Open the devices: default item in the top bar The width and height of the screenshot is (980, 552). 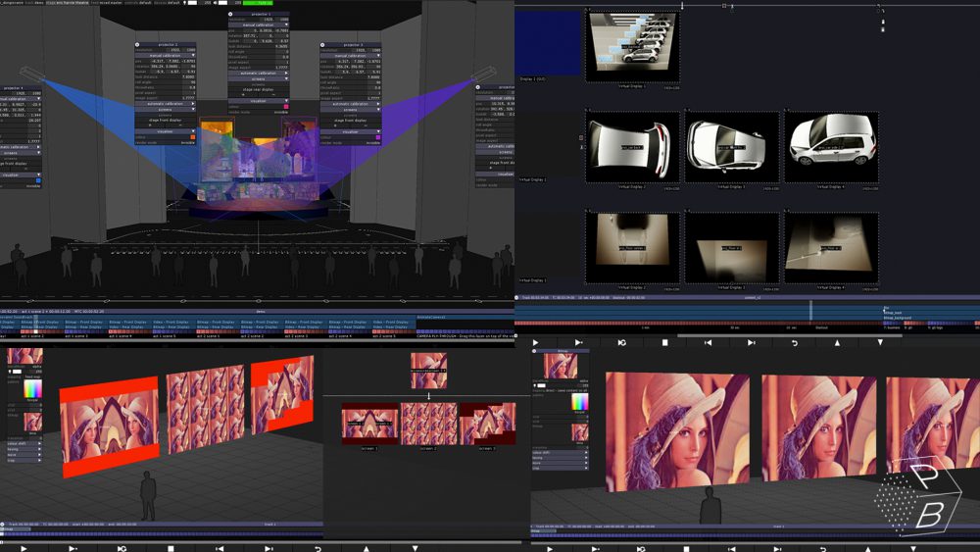167,3
